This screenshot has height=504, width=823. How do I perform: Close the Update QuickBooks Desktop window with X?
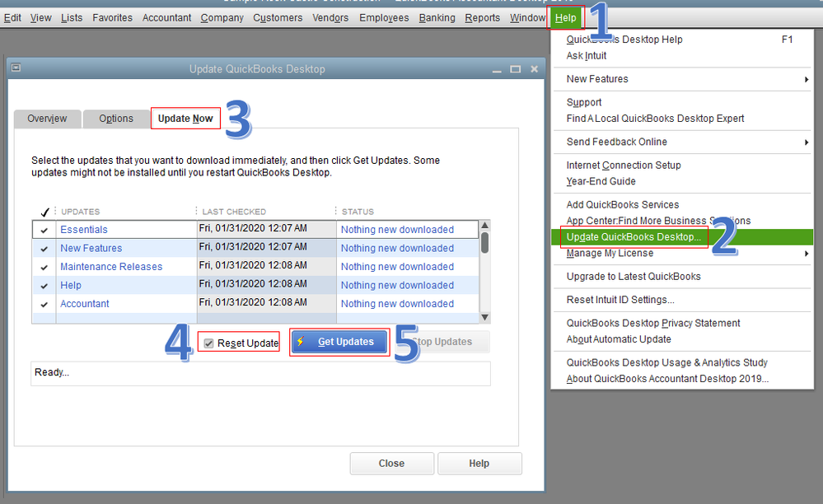535,69
